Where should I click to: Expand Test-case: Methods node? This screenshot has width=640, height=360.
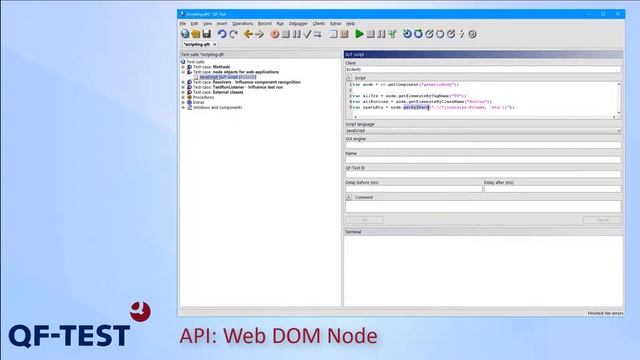(183, 67)
